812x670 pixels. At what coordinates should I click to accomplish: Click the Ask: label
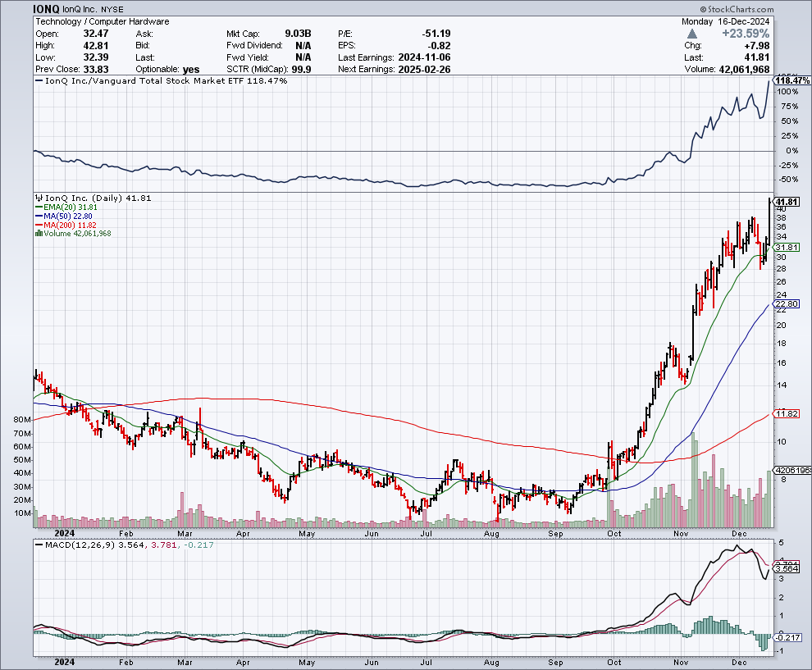tap(144, 34)
